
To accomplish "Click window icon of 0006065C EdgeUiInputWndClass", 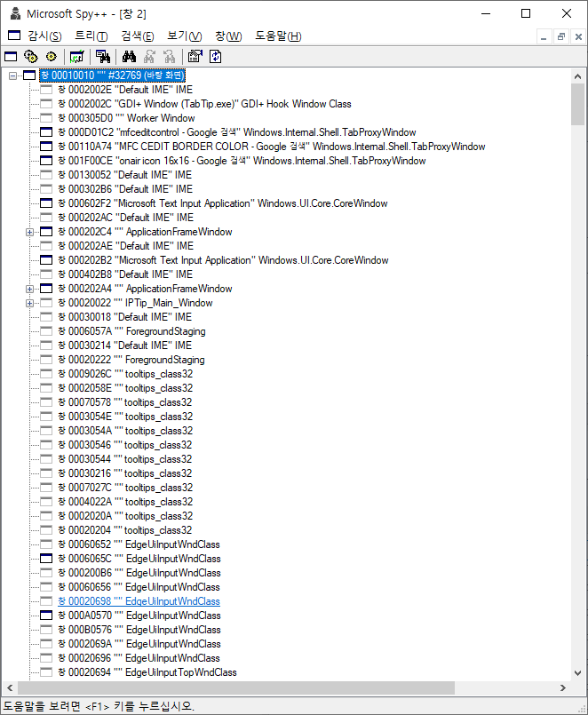I will coord(46,559).
